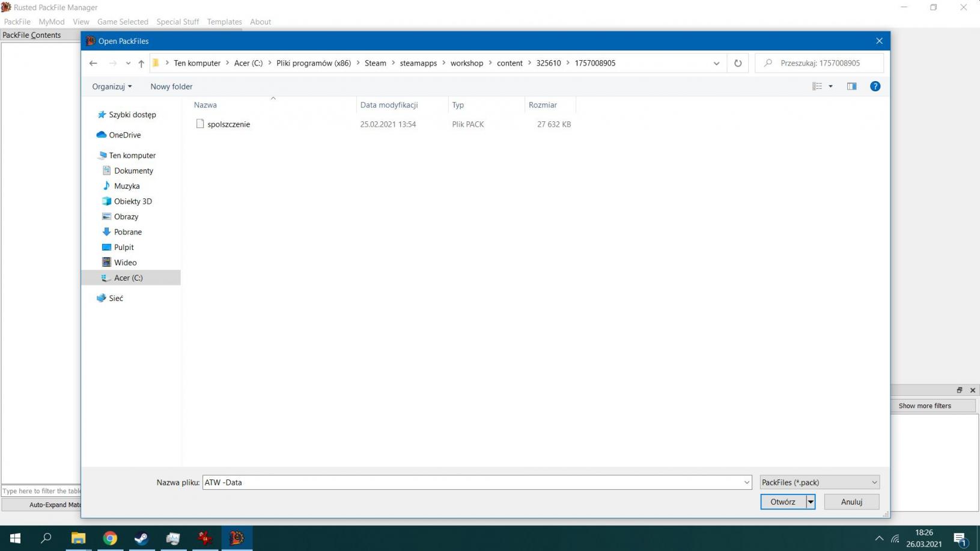
Task: Open the file dialog help icon
Action: coord(875,87)
